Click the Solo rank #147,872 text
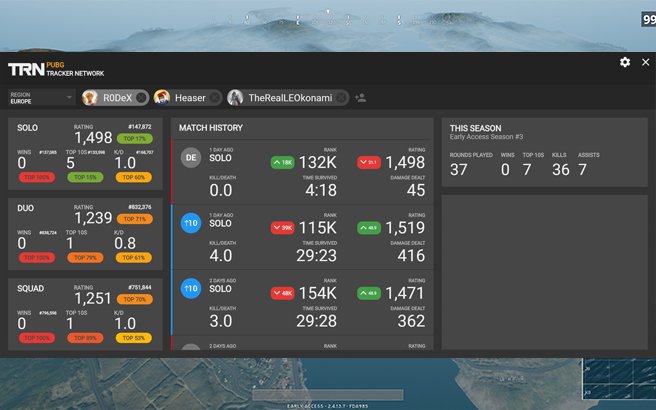 (140, 127)
